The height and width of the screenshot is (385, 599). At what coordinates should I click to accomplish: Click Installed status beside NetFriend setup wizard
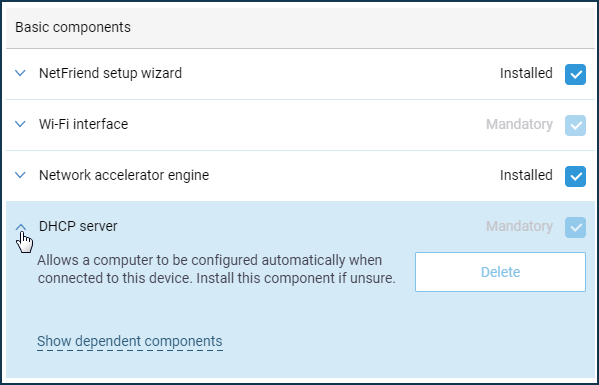526,73
